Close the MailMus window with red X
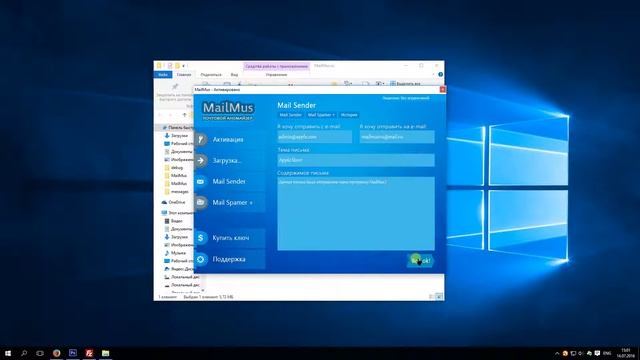This screenshot has height=360, width=640. coord(442,89)
